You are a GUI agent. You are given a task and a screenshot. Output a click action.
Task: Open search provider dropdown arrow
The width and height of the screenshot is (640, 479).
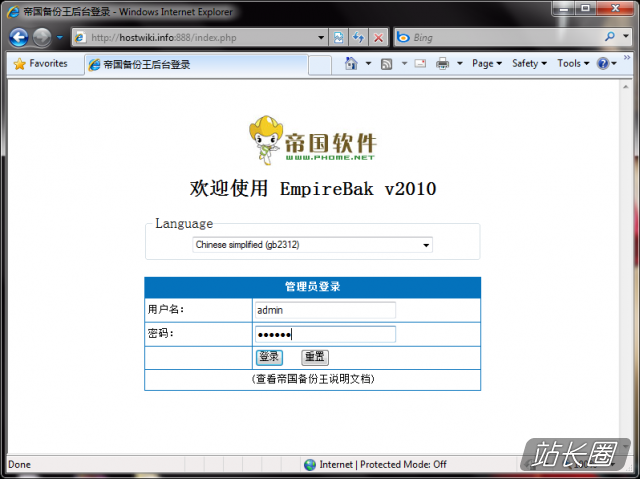pos(626,37)
